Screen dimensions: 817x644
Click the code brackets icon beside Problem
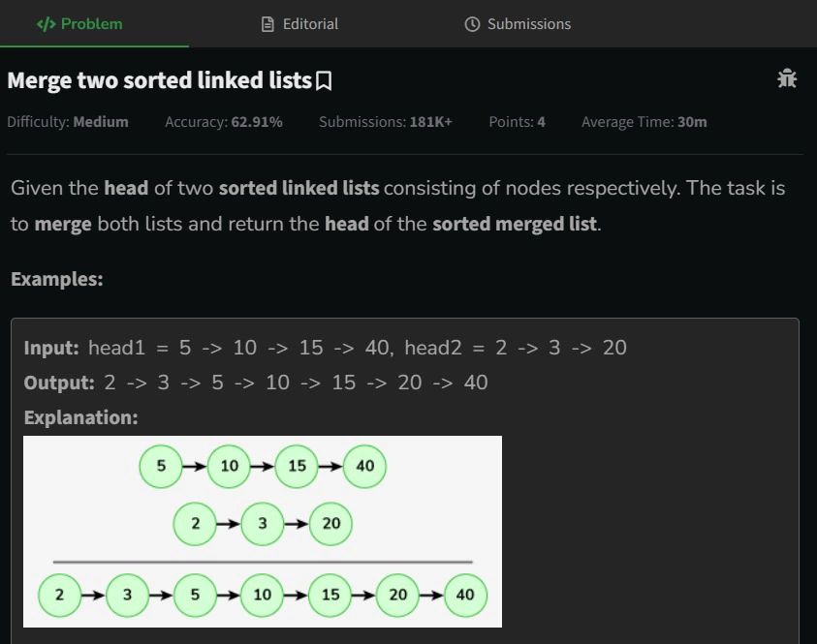(x=46, y=24)
